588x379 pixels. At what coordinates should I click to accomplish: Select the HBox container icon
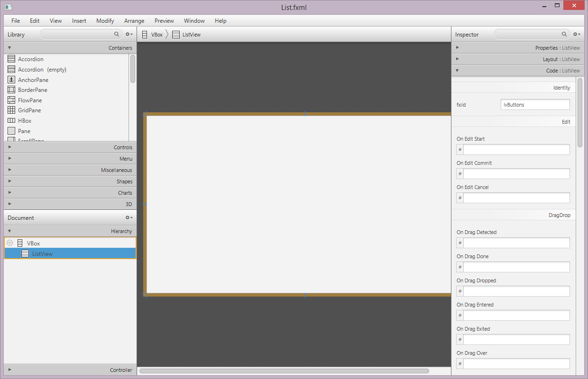point(12,120)
